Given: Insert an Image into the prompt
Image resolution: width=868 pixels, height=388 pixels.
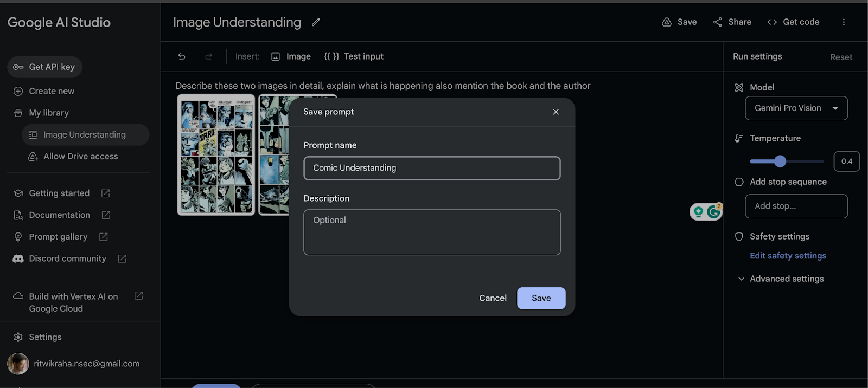Looking at the screenshot, I should (291, 56).
